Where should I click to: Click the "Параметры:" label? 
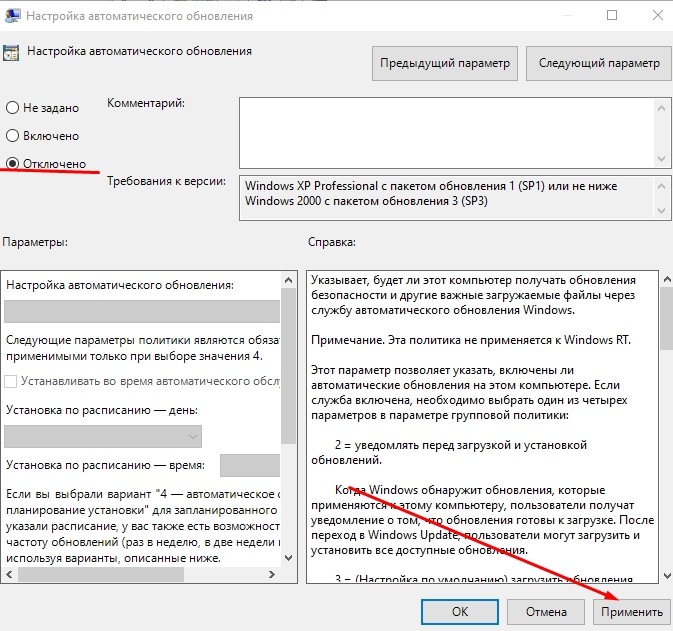click(x=35, y=242)
